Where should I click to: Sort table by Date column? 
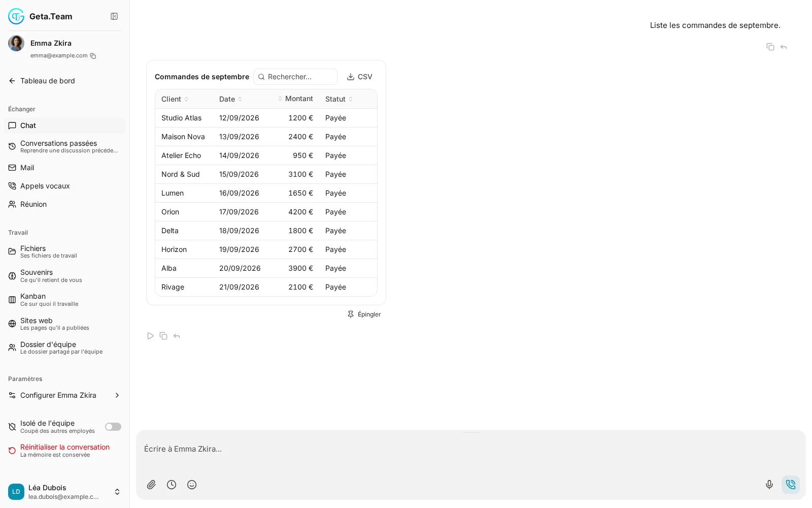(231, 99)
